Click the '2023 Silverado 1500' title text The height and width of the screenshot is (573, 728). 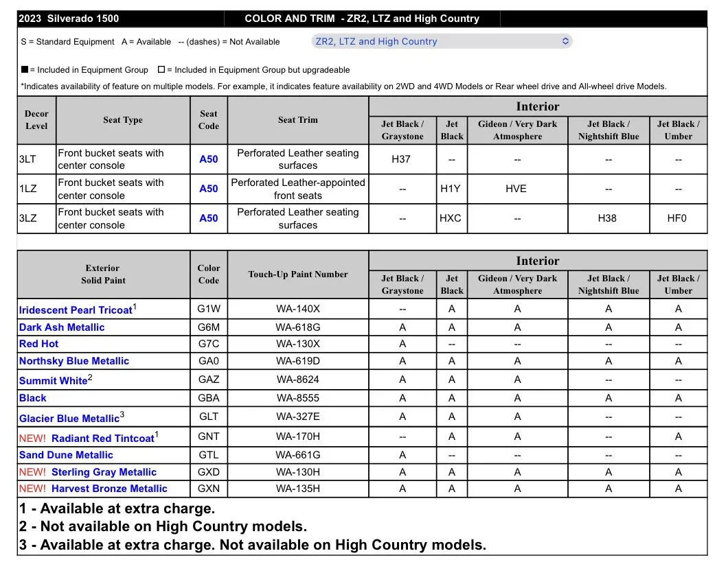pyautogui.click(x=69, y=19)
